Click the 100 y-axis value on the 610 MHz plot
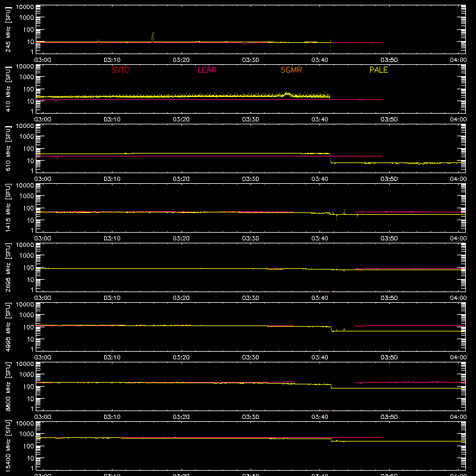 pyautogui.click(x=29, y=149)
